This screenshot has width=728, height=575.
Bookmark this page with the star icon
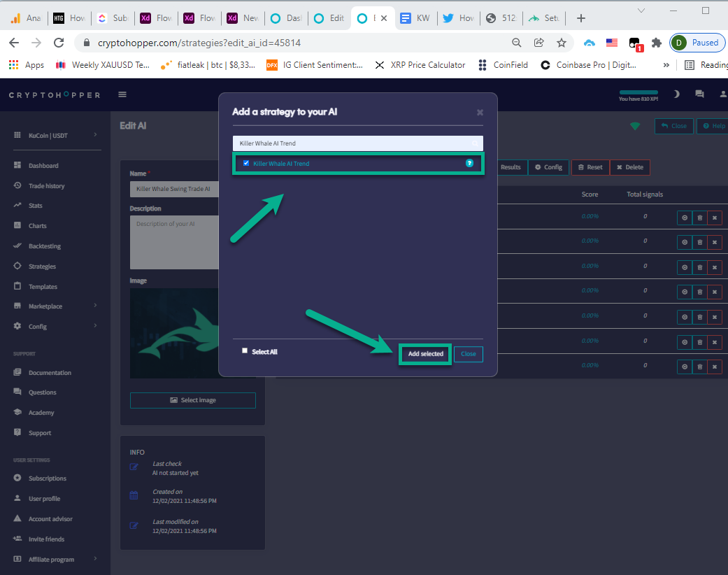pyautogui.click(x=561, y=43)
